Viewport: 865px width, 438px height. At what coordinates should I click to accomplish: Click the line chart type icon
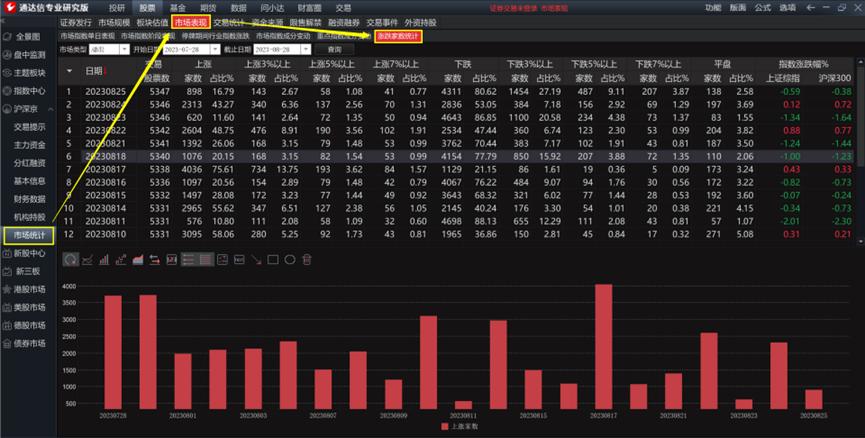(88, 260)
